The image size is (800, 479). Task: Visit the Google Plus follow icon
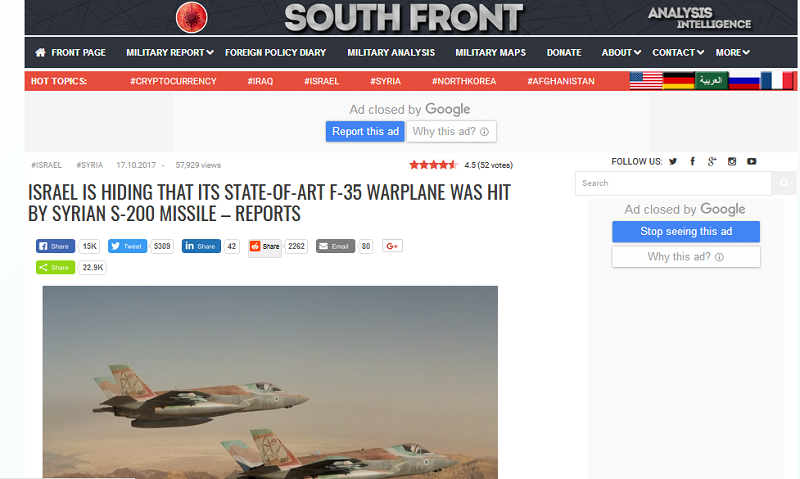pyautogui.click(x=712, y=162)
